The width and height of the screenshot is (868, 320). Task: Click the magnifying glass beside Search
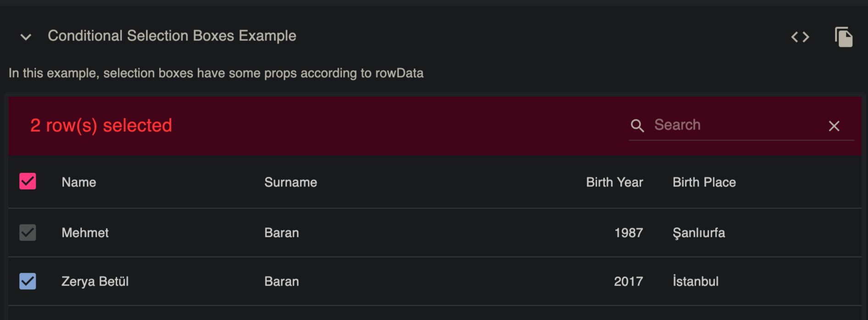[637, 125]
